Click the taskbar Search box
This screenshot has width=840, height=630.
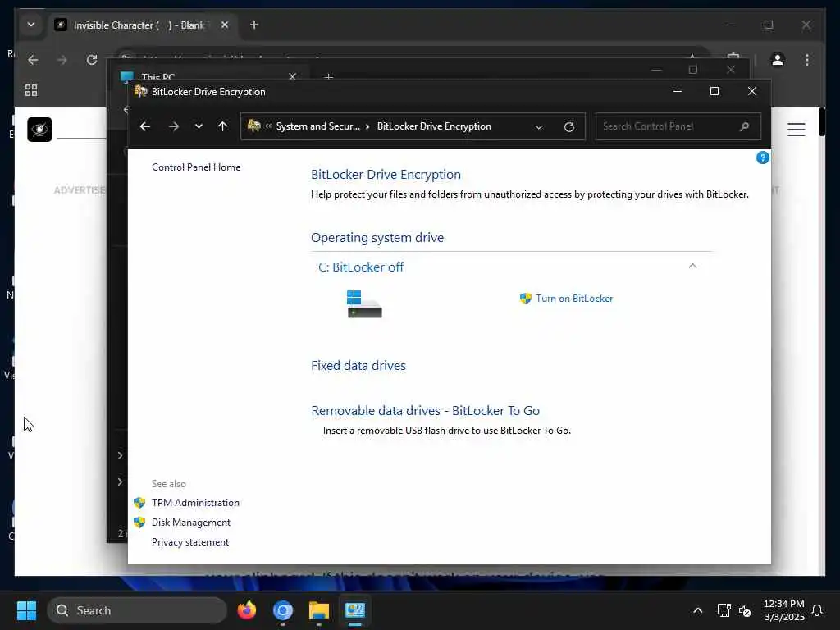coord(137,610)
